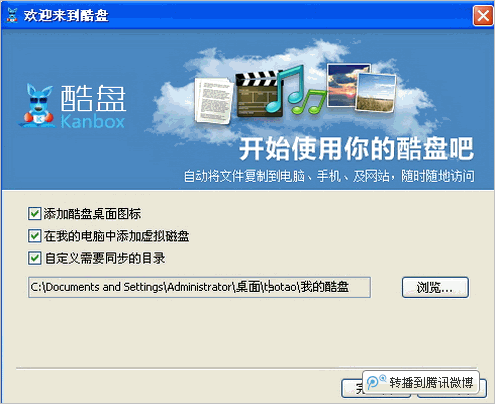Uncheck 在我的电脑中添加虚拟磁盘 option
495x404 pixels.
pos(35,236)
